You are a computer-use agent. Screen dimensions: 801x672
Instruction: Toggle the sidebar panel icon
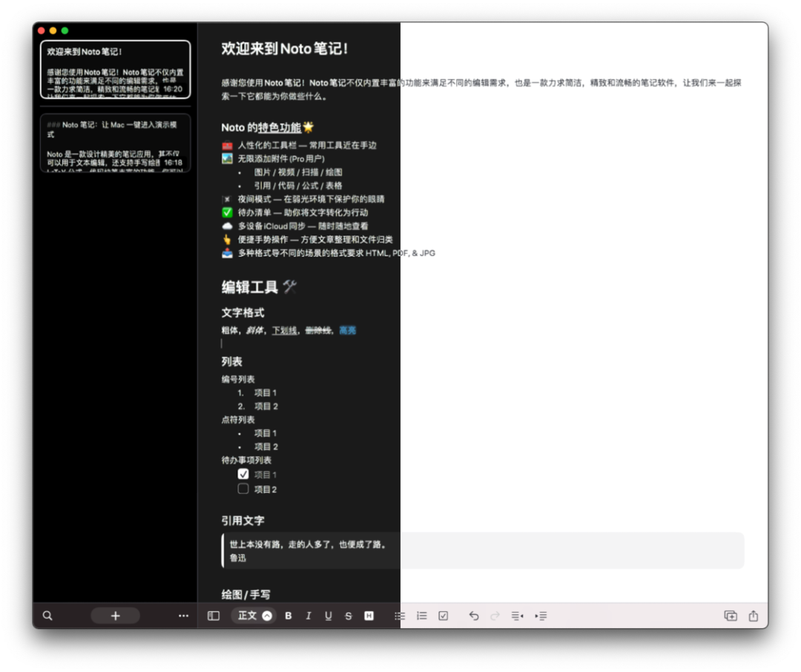tap(214, 616)
